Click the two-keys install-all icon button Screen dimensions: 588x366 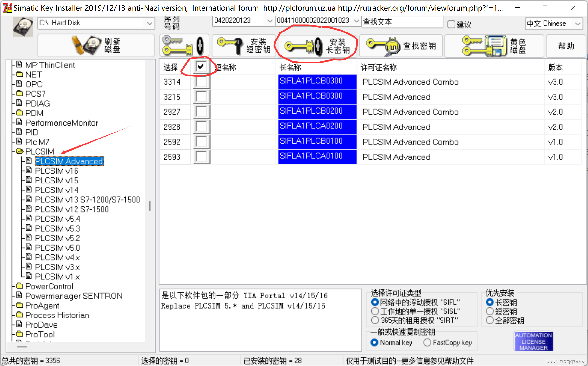tap(184, 45)
